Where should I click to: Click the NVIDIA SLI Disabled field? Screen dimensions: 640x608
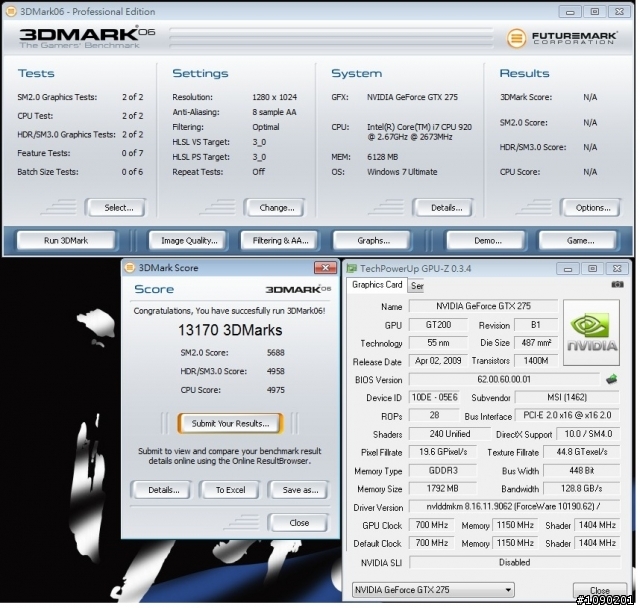pyautogui.click(x=514, y=562)
